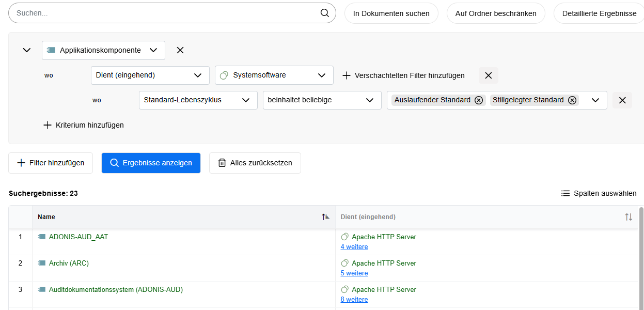
Task: Remove the nested Systemsoftware filter
Action: click(488, 75)
